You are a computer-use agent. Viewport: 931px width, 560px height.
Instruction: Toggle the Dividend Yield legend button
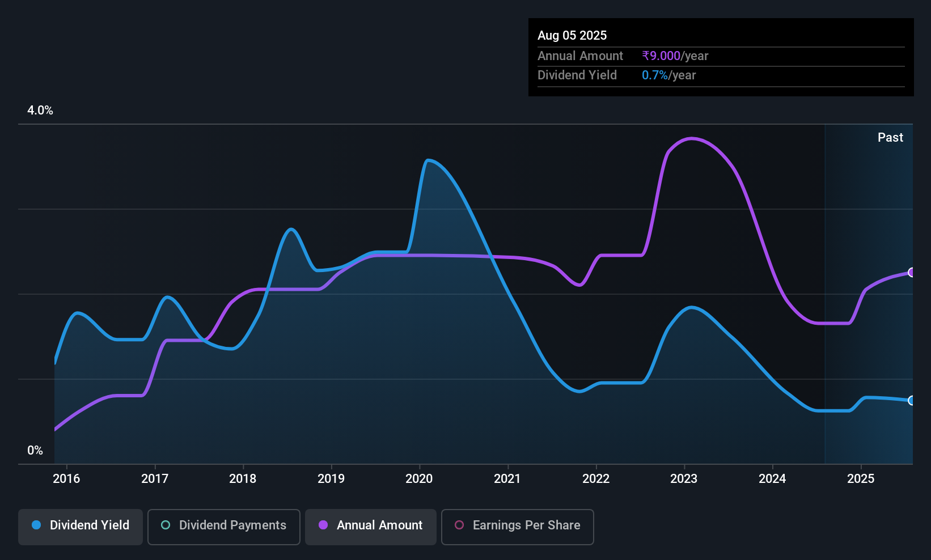click(81, 525)
